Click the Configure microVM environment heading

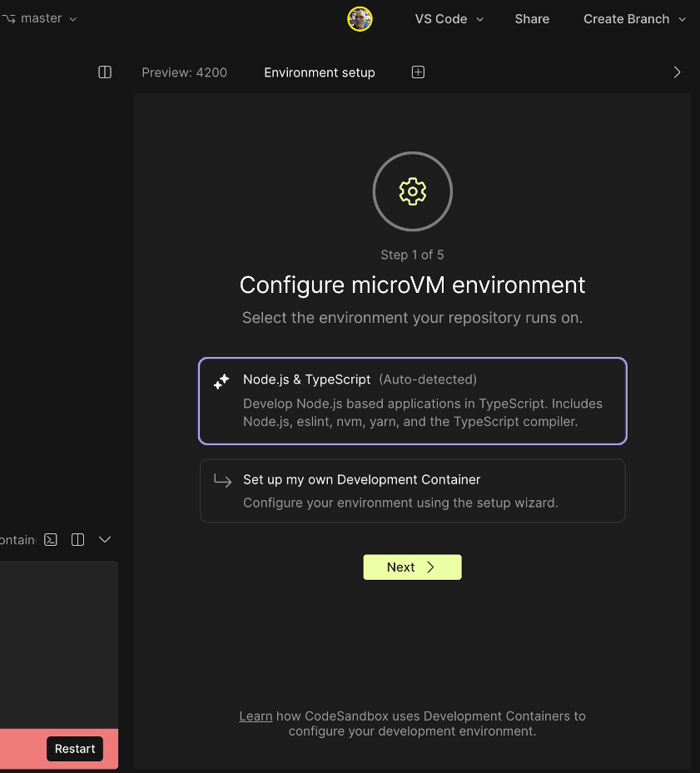pyautogui.click(x=412, y=285)
